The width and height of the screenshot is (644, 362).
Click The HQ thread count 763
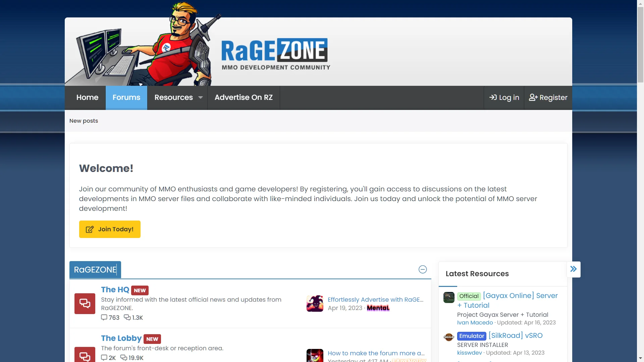pyautogui.click(x=110, y=318)
